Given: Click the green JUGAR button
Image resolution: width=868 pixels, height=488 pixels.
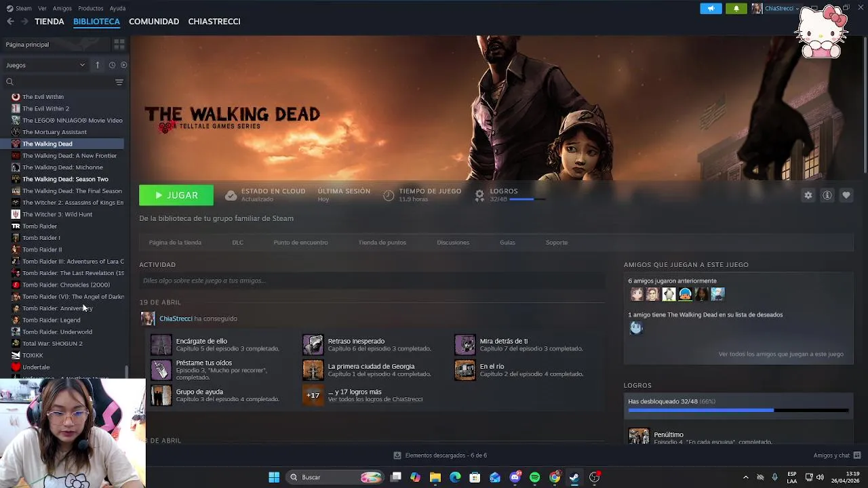Looking at the screenshot, I should (176, 195).
